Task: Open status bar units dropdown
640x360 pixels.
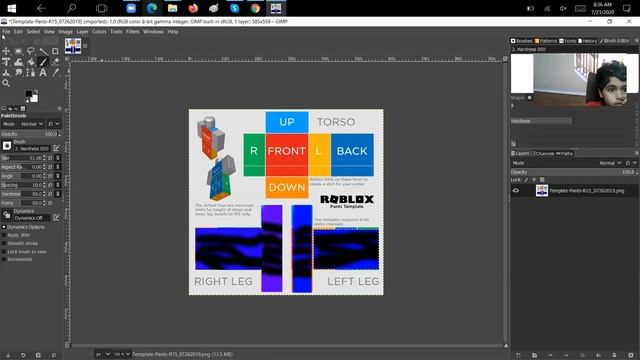Action: 103,354
